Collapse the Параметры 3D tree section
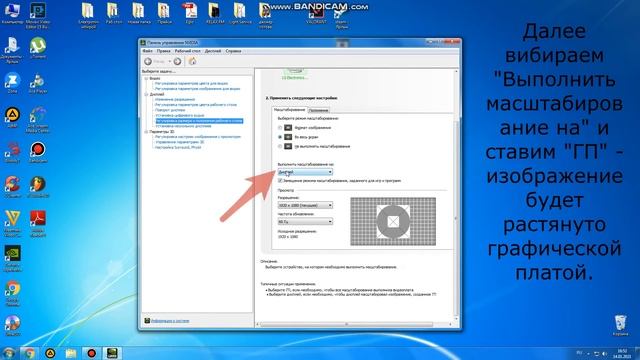Image resolution: width=640 pixels, height=360 pixels. (146, 132)
